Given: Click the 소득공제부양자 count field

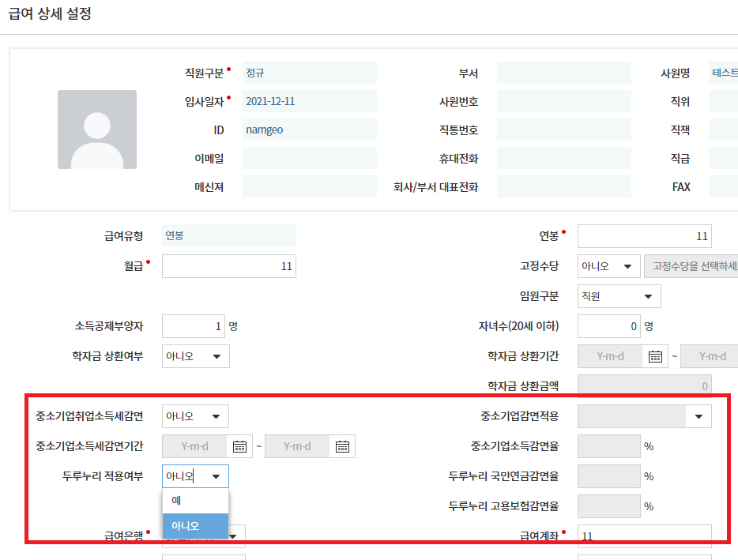Looking at the screenshot, I should tap(193, 326).
